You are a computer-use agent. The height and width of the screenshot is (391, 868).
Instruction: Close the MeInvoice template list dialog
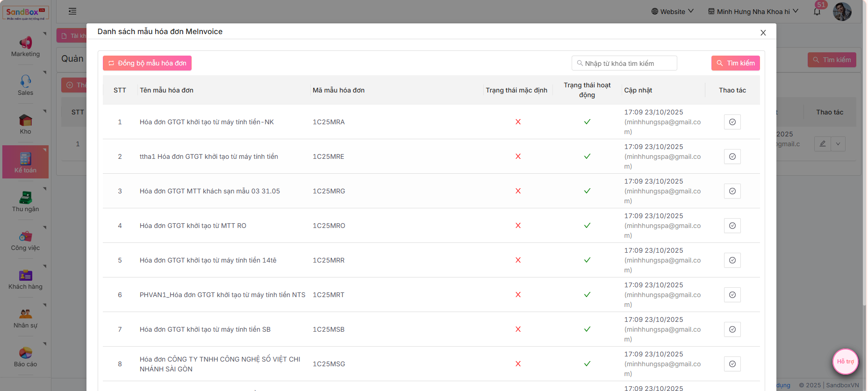click(x=763, y=33)
